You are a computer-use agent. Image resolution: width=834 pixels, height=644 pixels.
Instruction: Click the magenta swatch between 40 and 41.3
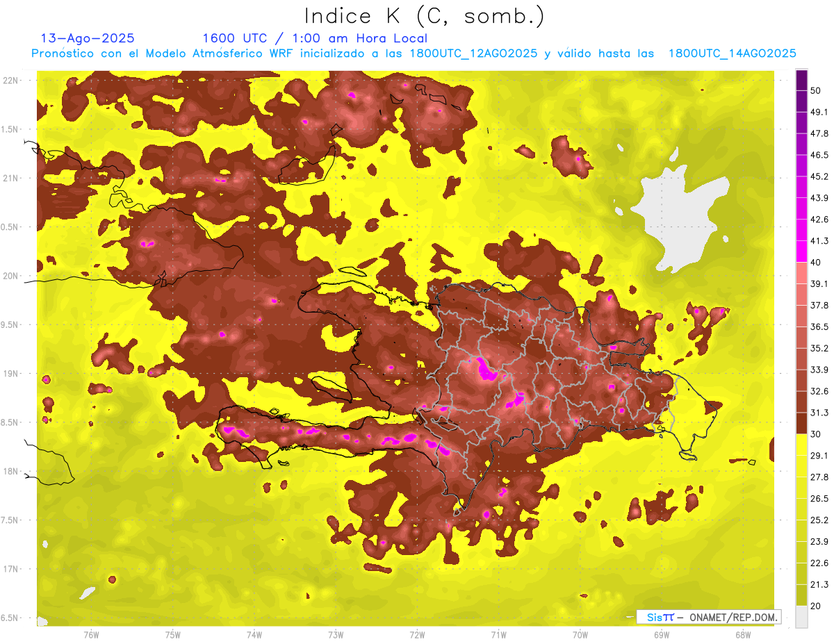click(x=801, y=251)
